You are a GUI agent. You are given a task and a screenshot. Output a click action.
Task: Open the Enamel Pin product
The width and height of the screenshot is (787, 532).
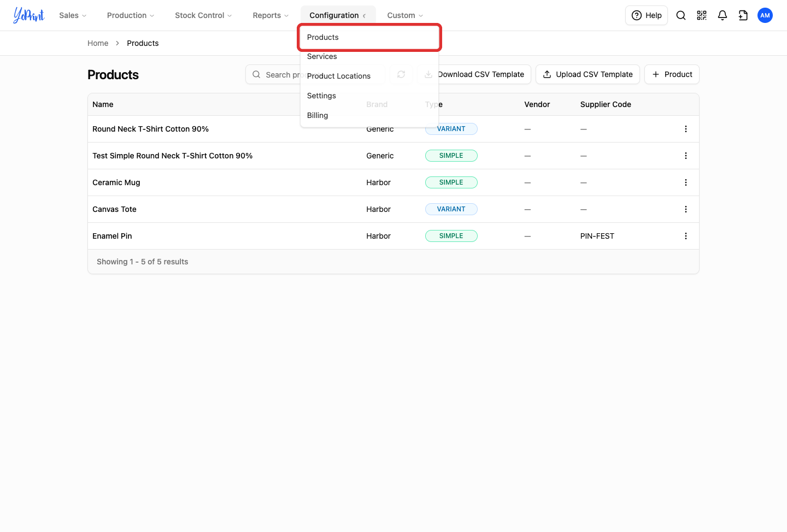112,236
